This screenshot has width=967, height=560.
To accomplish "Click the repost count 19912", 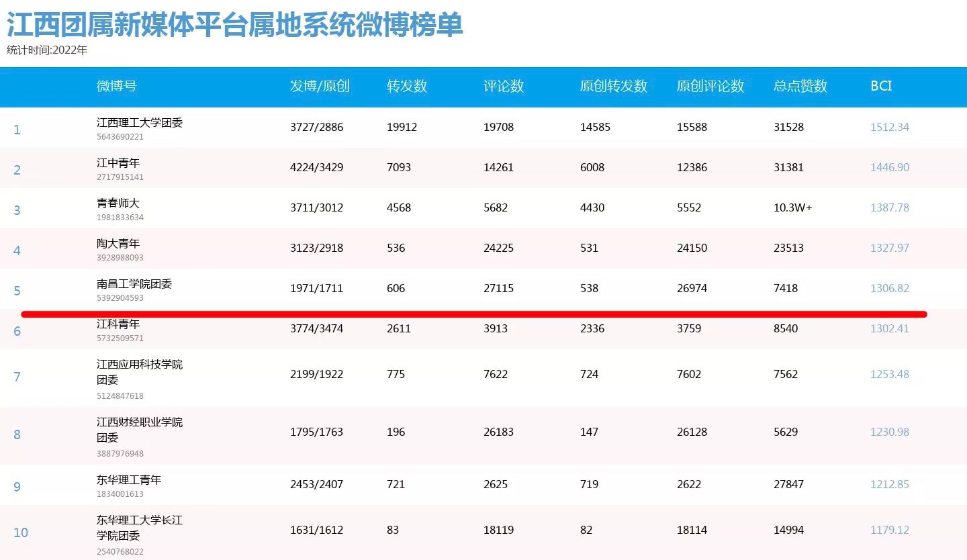I will pos(402,127).
